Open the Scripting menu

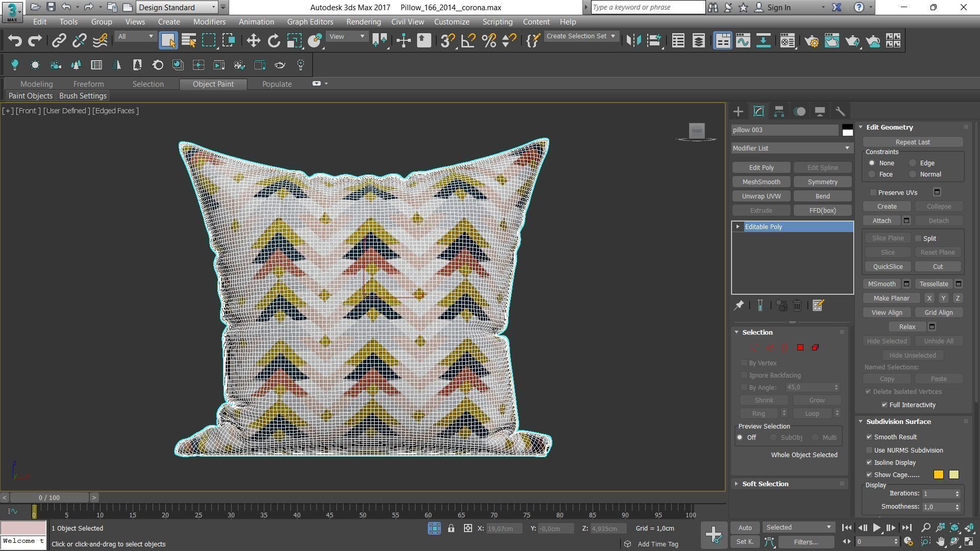[x=497, y=22]
